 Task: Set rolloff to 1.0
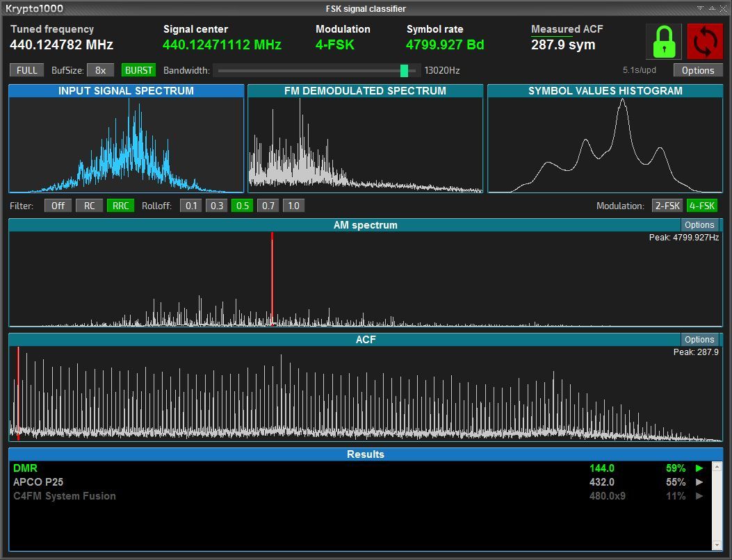click(x=293, y=206)
